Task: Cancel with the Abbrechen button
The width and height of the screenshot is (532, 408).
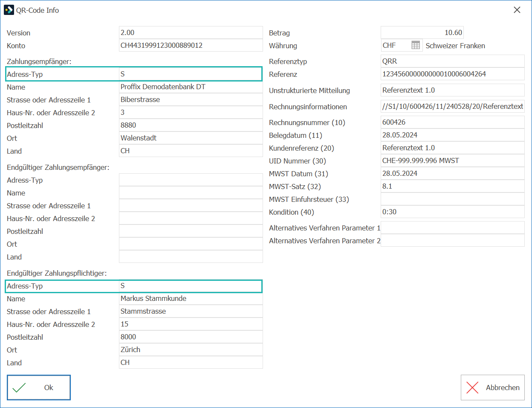Action: pos(493,388)
